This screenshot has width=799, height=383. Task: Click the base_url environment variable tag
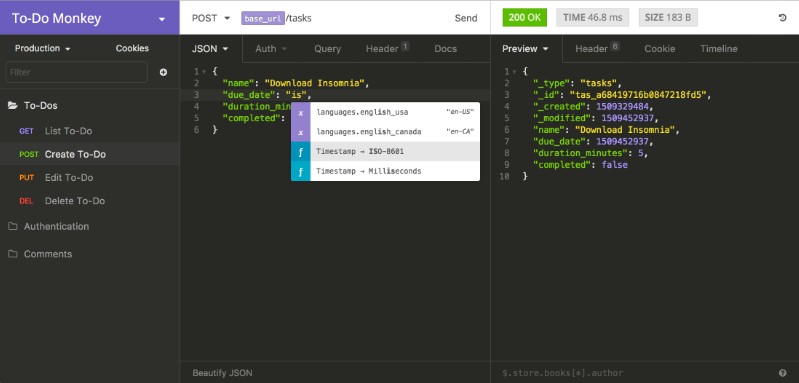262,18
